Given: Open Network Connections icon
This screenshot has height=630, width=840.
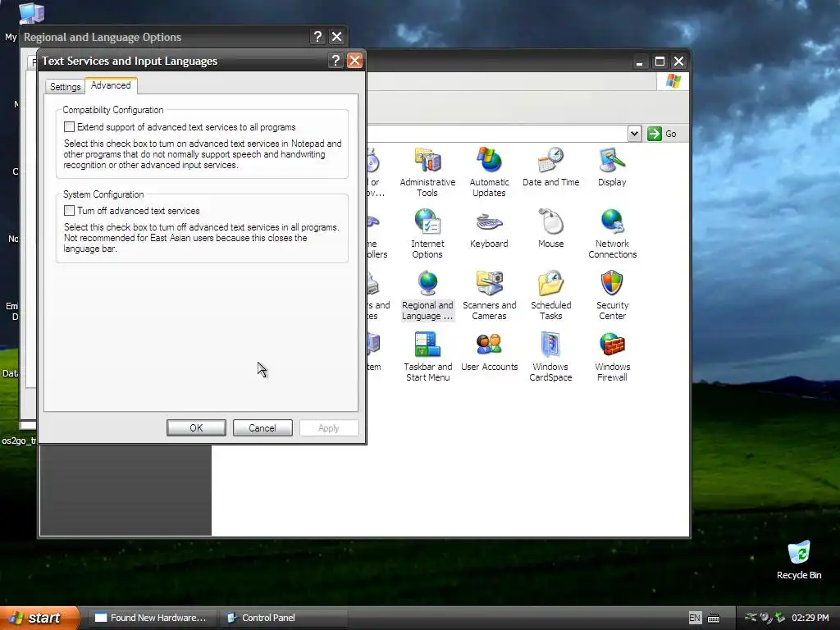Looking at the screenshot, I should click(x=612, y=234).
